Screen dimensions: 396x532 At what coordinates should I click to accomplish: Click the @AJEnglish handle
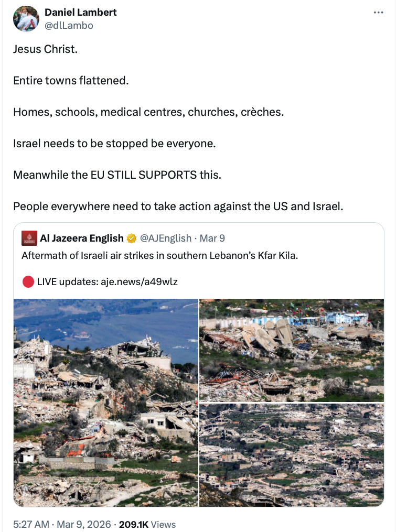coord(165,238)
